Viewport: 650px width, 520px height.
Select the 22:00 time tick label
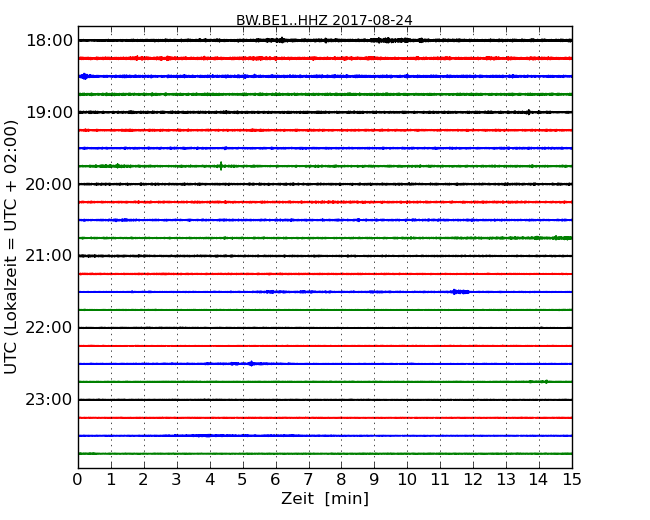click(x=49, y=328)
